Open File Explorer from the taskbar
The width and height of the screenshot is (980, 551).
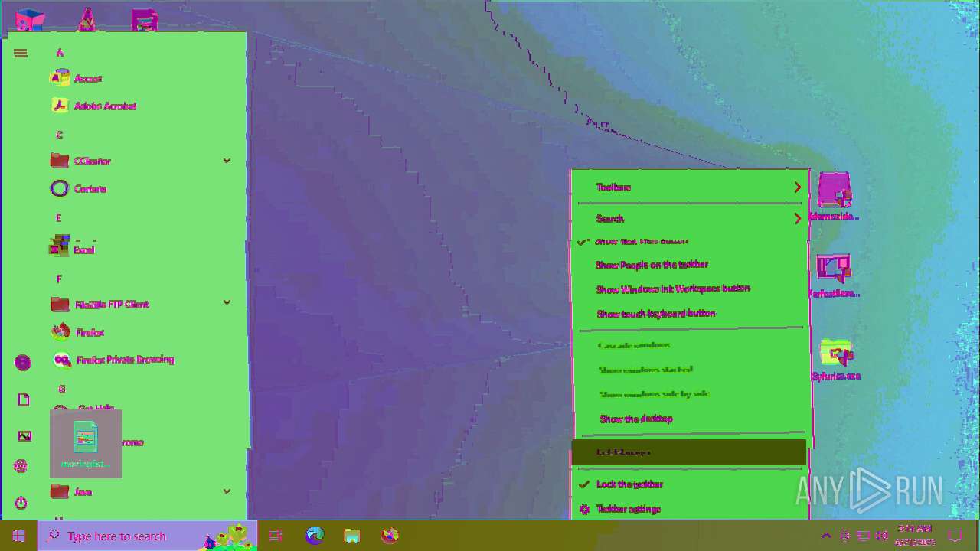(351, 536)
